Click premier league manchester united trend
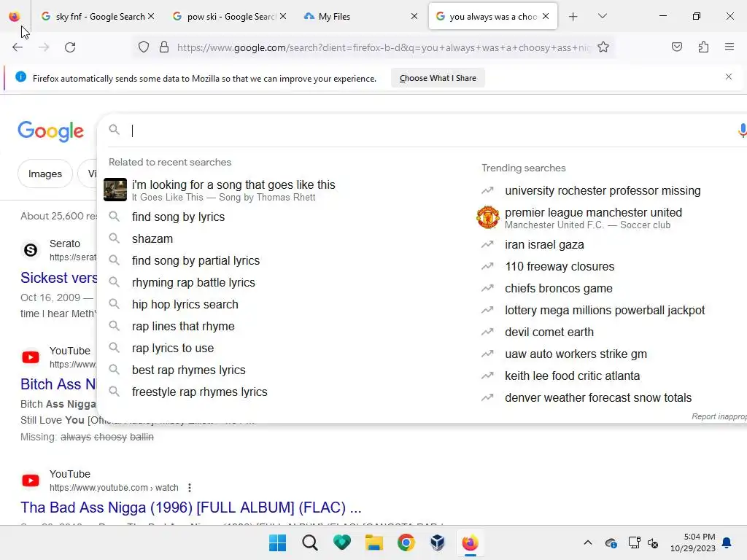Image resolution: width=747 pixels, height=560 pixels. click(593, 217)
